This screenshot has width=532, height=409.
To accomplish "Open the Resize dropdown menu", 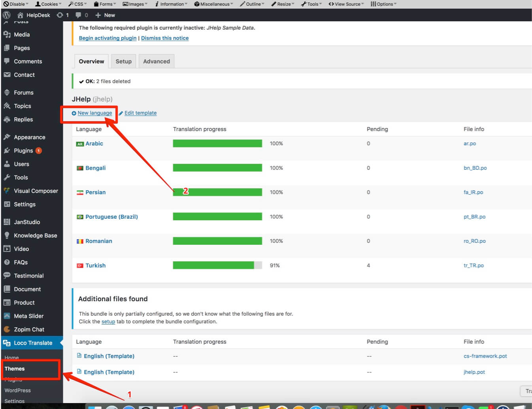I will pyautogui.click(x=283, y=4).
